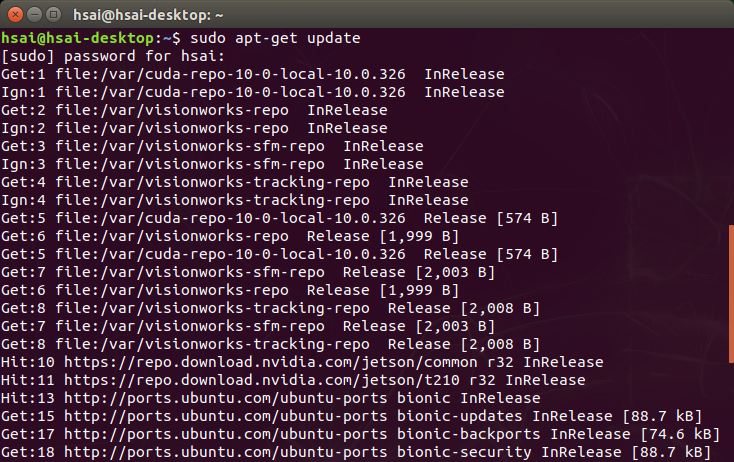734x462 pixels.
Task: Click the 'Get:3' visionworks-sfm-repo InRelease line
Action: 212,146
